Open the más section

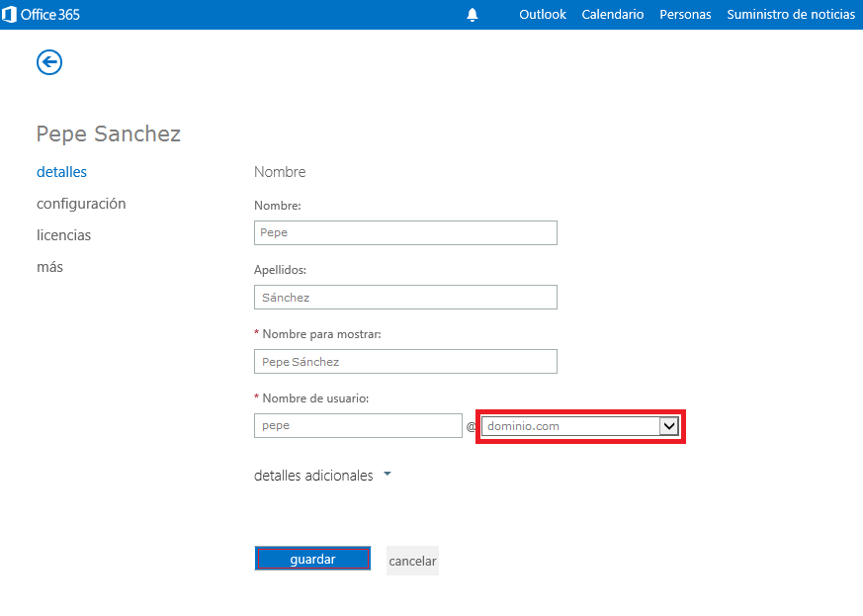49,267
